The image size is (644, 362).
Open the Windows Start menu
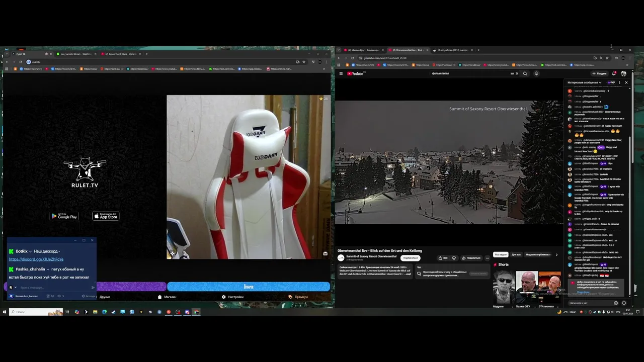click(5, 312)
